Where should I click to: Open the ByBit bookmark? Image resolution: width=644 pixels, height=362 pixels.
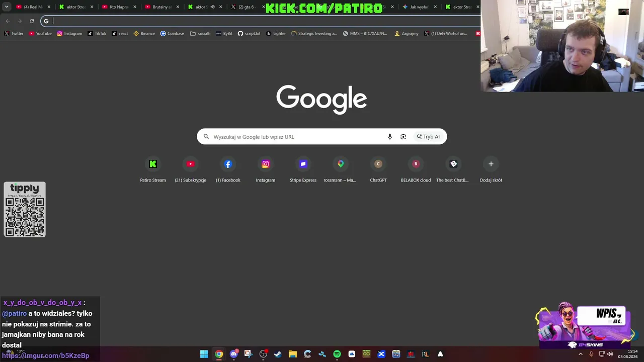(224, 34)
